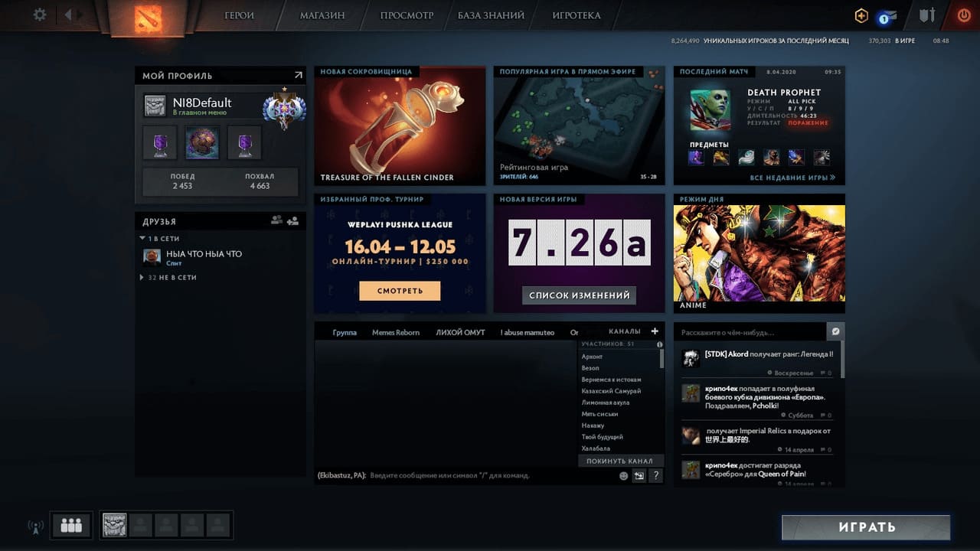Image resolution: width=980 pixels, height=551 pixels.
Task: Open emoticon picker in chat
Action: pyautogui.click(x=623, y=476)
